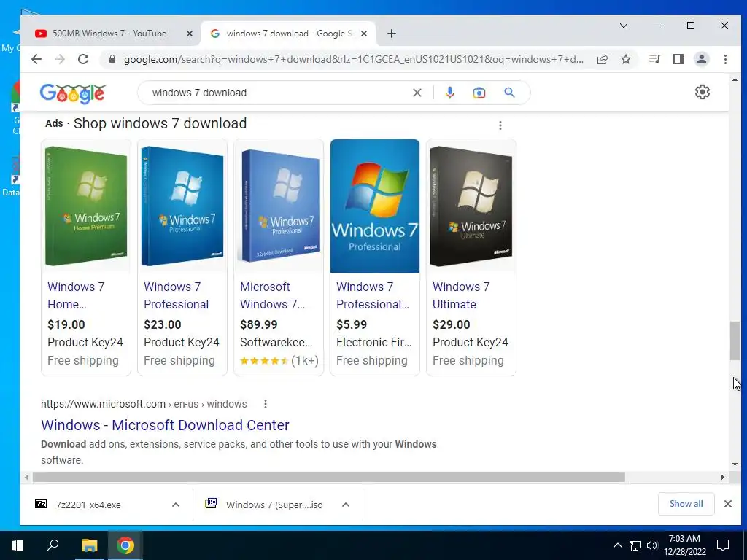The width and height of the screenshot is (747, 560).
Task: Submit search with magnifier icon
Action: pos(509,93)
